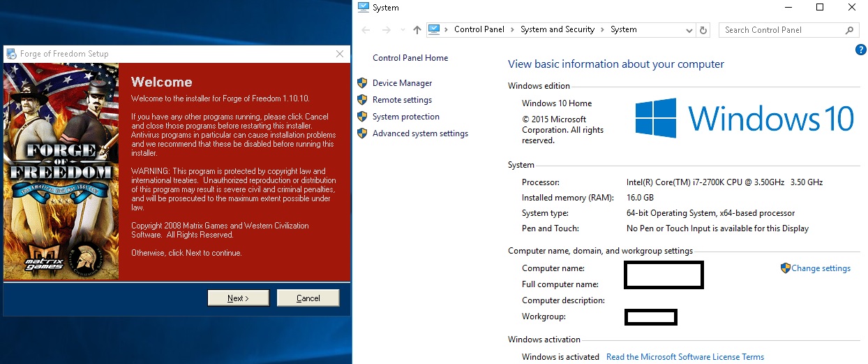Image resolution: width=868 pixels, height=364 pixels.
Task: Click the installer icon in Setup title bar
Action: point(12,54)
